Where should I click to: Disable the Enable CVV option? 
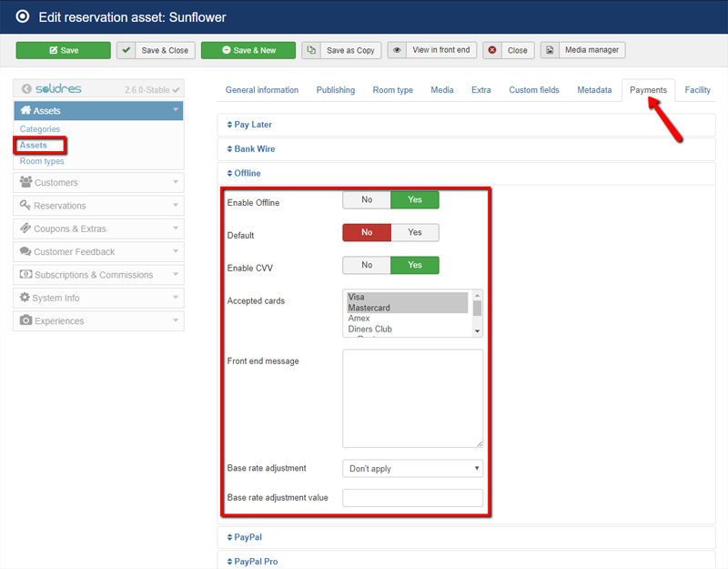(x=367, y=265)
